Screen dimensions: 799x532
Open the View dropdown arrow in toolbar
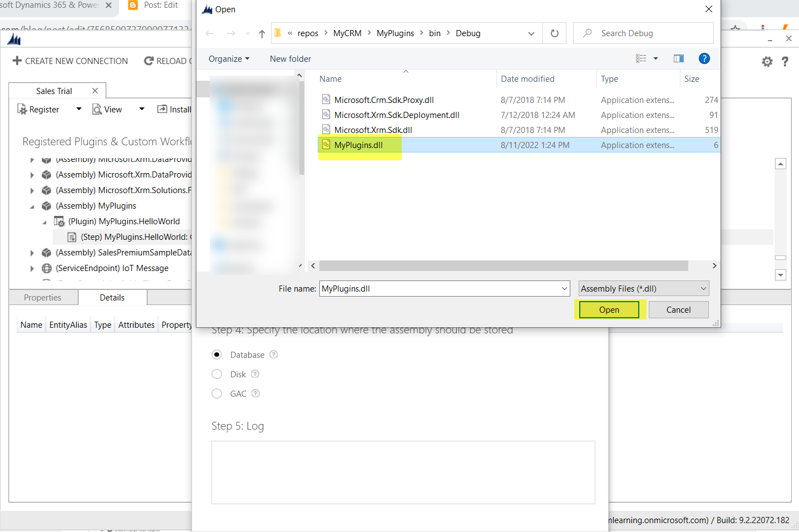click(x=142, y=109)
